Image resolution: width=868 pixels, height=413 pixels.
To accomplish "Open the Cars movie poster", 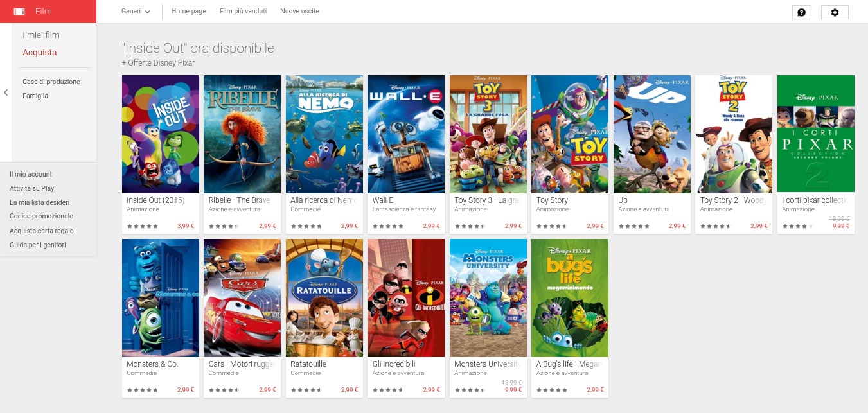I will [242, 298].
